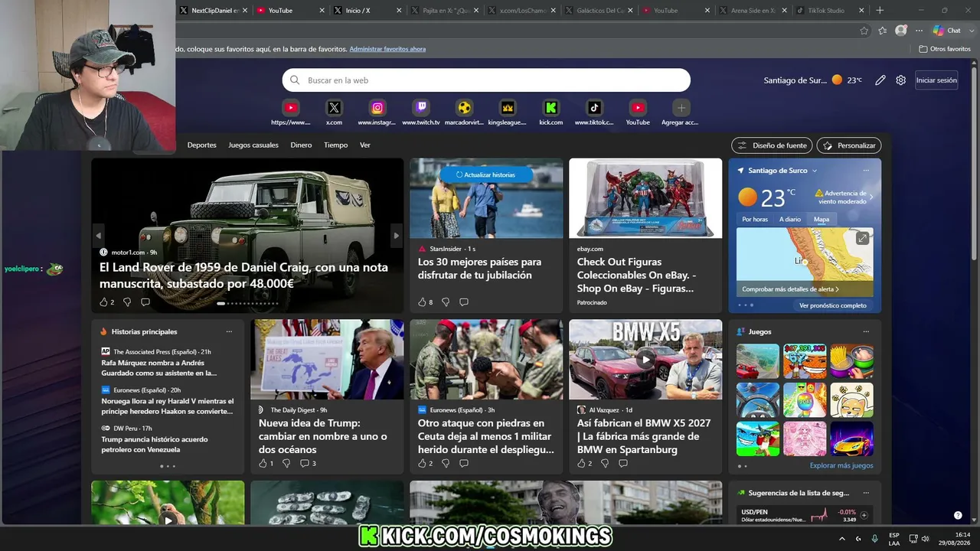
Task: Select the Por horas weather tab
Action: (x=755, y=220)
